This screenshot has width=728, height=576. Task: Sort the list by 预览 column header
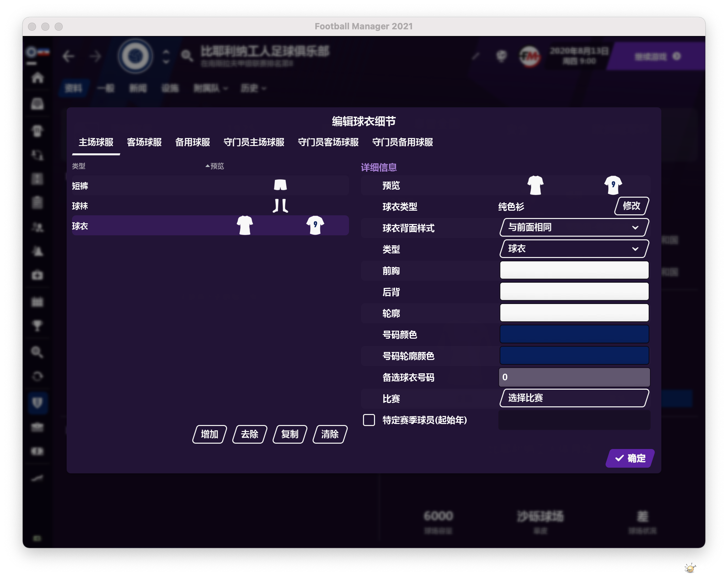(x=216, y=166)
